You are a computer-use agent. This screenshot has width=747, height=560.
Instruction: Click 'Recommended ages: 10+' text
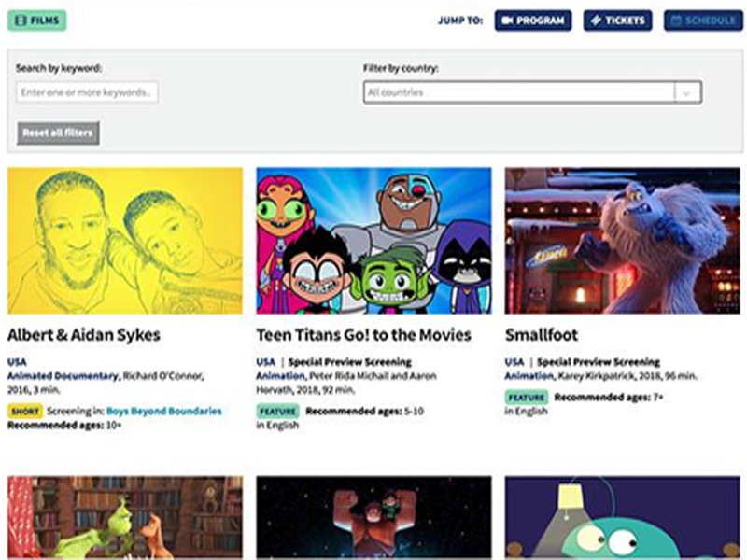pyautogui.click(x=64, y=426)
